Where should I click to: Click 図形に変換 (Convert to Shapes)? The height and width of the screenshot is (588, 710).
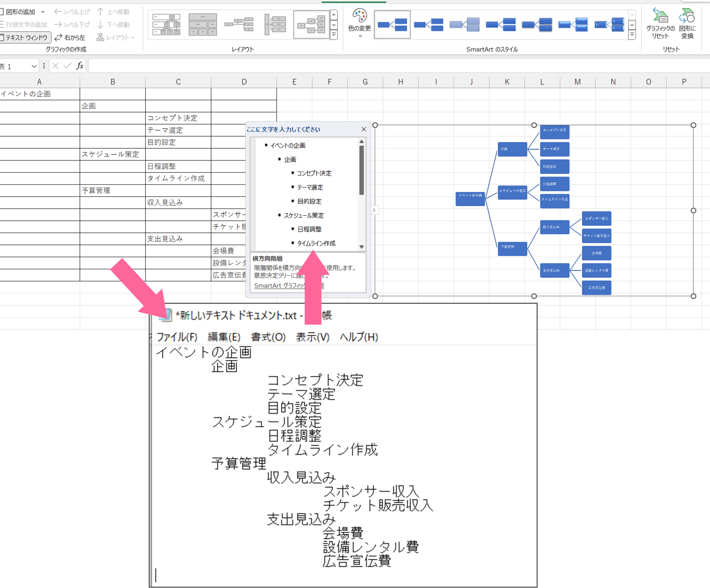click(687, 24)
